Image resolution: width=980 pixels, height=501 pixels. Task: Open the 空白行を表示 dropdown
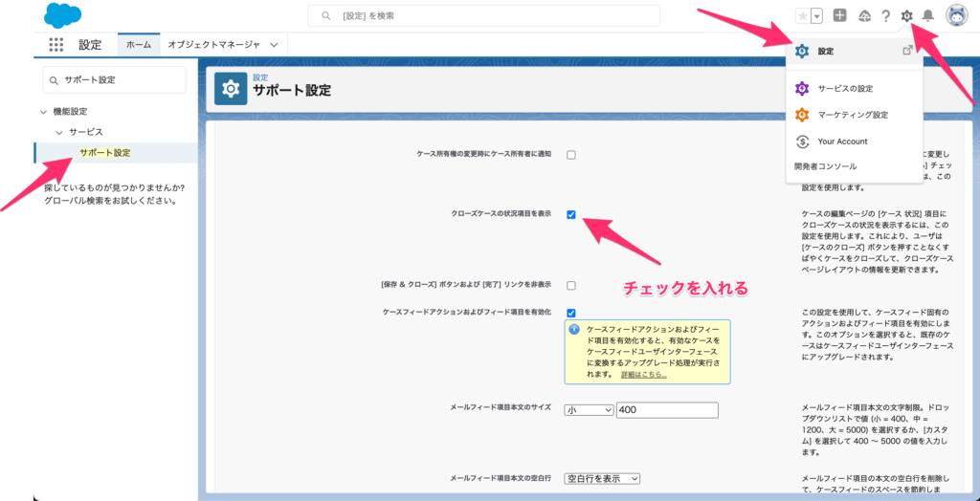click(603, 478)
